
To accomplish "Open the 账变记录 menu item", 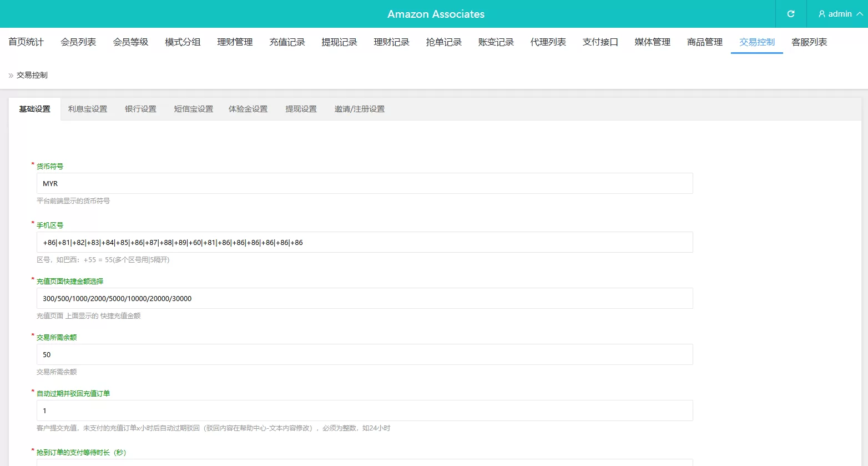I will (496, 42).
